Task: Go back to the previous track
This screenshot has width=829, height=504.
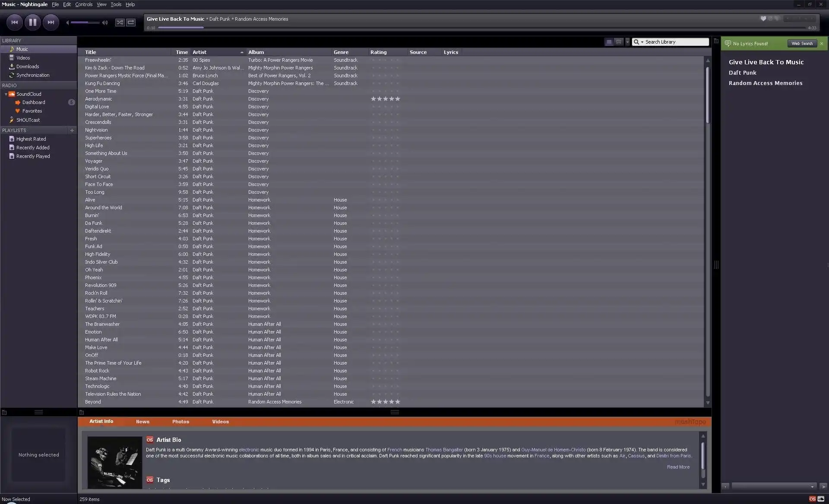Action: (x=14, y=22)
